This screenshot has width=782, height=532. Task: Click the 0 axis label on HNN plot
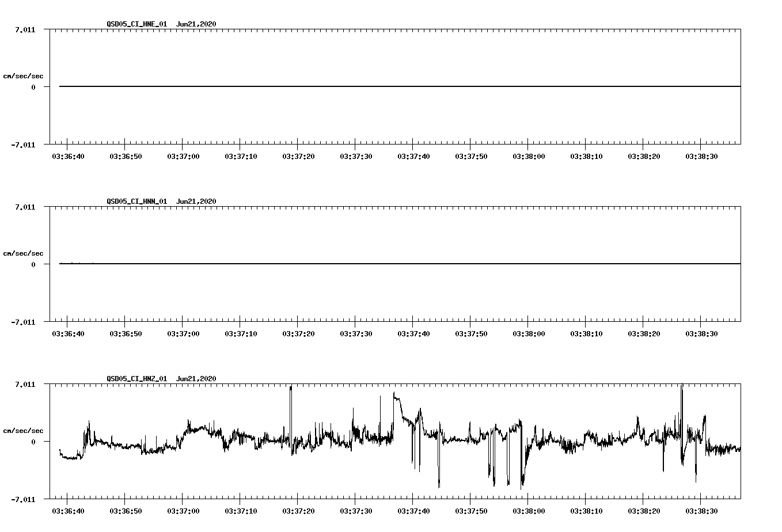pos(33,264)
